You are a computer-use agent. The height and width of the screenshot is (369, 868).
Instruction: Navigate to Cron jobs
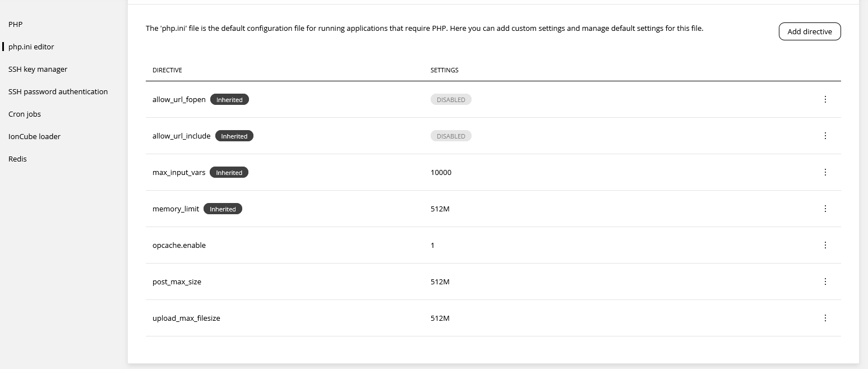coord(25,114)
